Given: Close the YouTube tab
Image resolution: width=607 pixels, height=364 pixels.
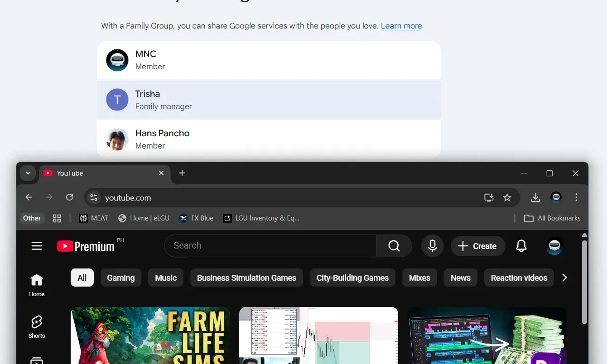Looking at the screenshot, I should [161, 173].
